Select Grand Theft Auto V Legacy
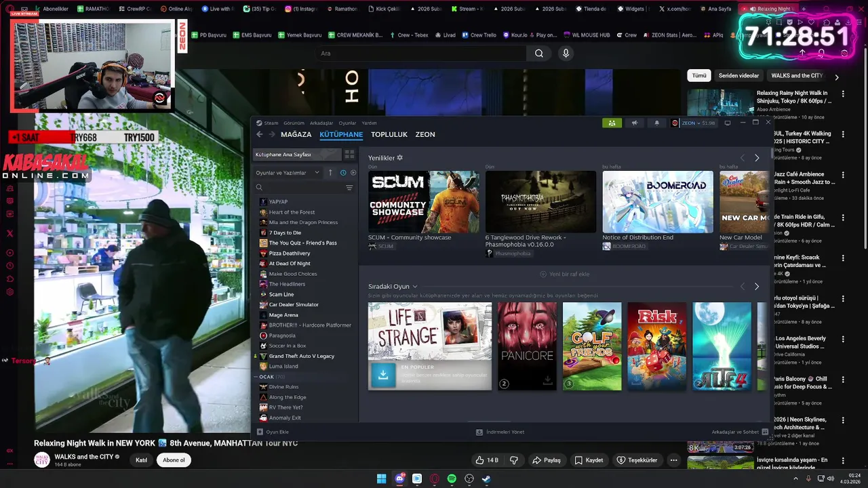This screenshot has height=488, width=868. pos(301,356)
